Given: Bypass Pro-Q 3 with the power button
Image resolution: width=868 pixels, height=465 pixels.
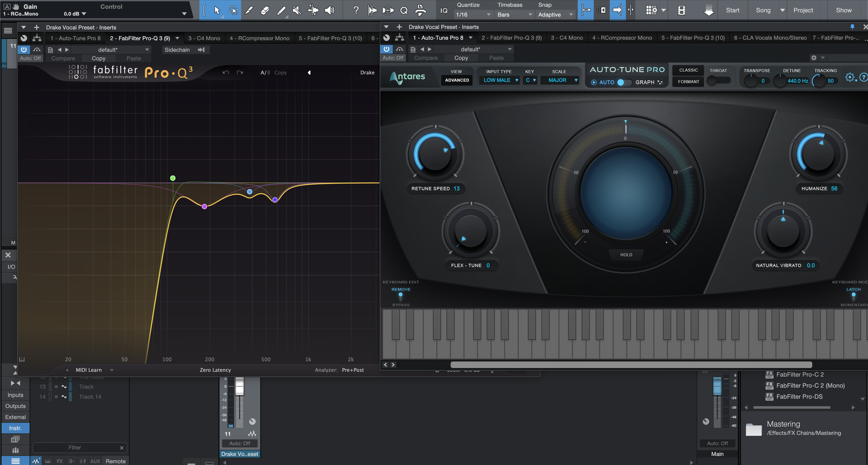Looking at the screenshot, I should (x=24, y=50).
